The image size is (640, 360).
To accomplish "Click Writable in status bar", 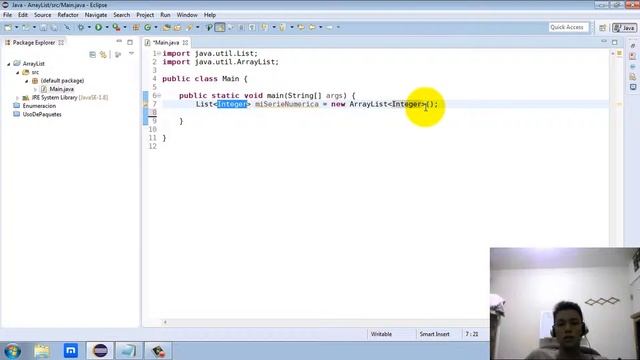I will [381, 334].
